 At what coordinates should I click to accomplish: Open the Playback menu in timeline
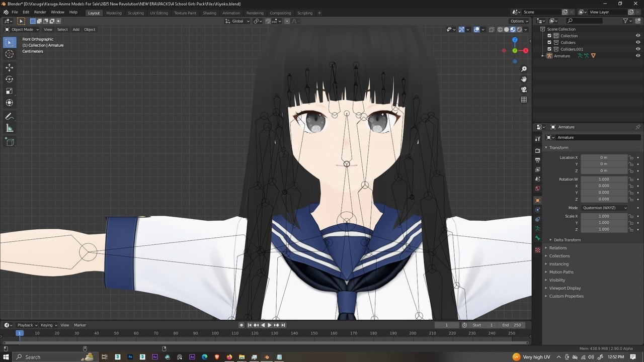coord(27,325)
